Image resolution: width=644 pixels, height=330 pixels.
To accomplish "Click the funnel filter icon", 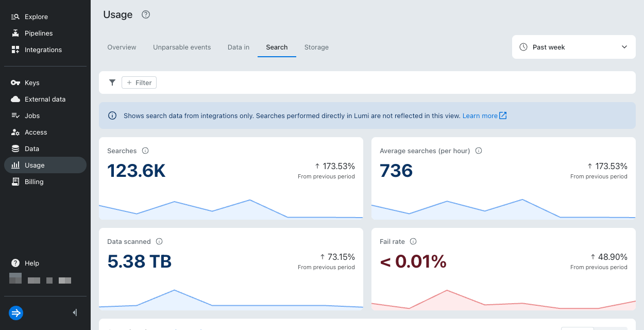I will coord(112,82).
